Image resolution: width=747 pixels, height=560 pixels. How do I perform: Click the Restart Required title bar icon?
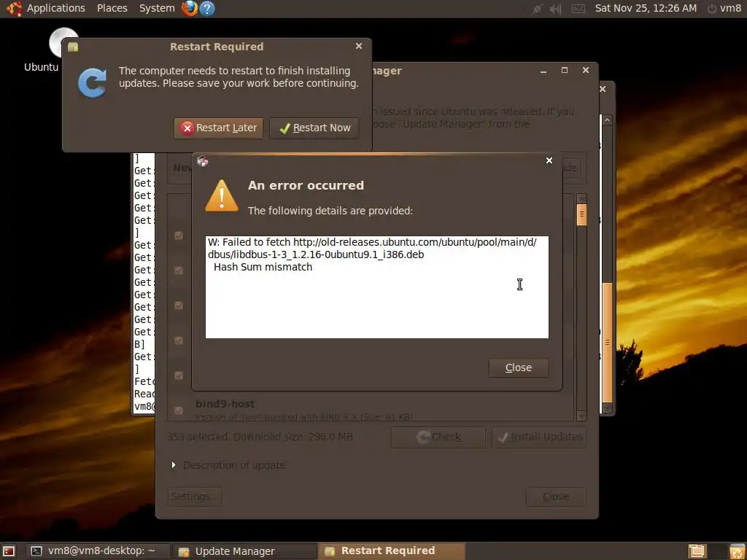pos(73,47)
